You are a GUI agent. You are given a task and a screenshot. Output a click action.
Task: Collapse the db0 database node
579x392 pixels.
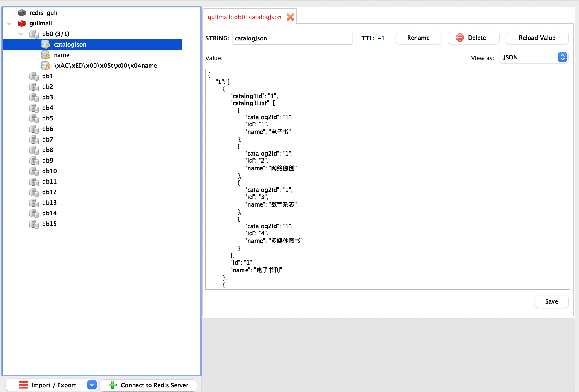click(21, 34)
